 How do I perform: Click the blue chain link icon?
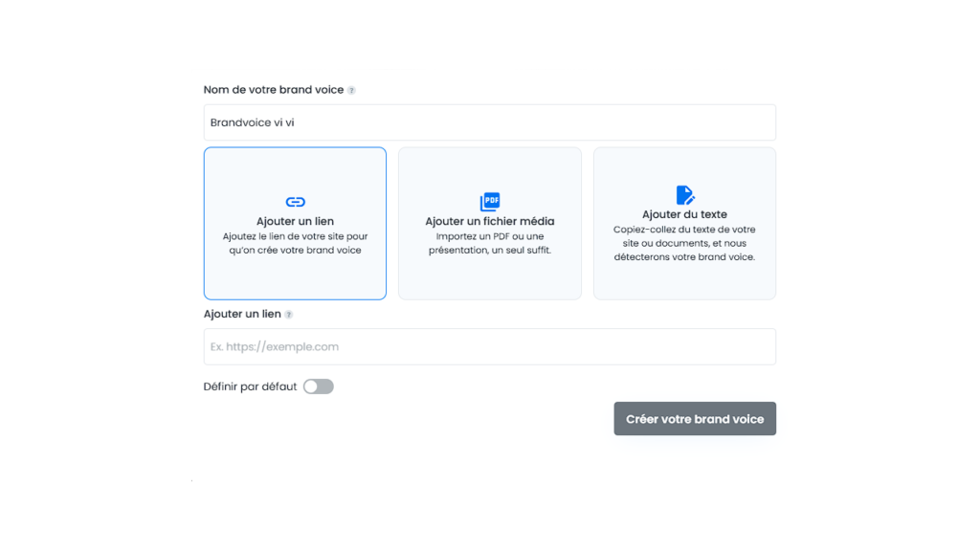coord(295,202)
